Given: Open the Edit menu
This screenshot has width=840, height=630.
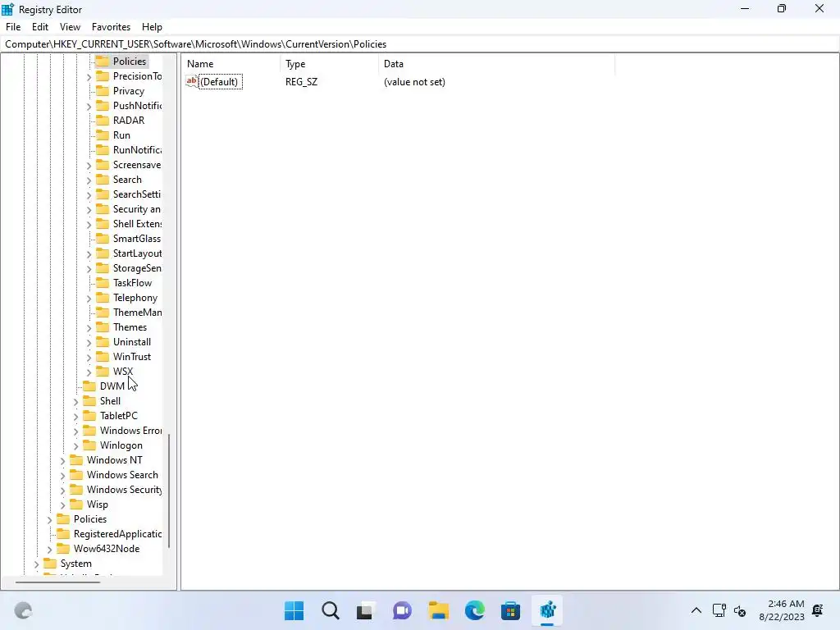Looking at the screenshot, I should point(40,27).
